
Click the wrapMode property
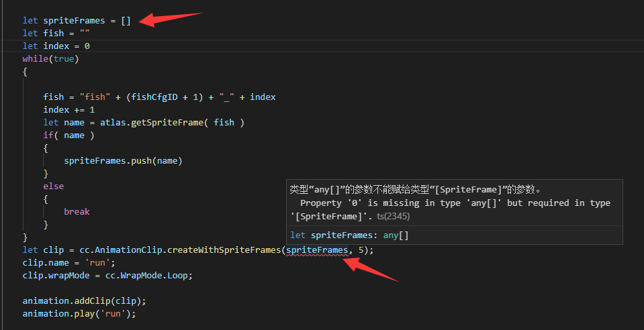[69, 275]
